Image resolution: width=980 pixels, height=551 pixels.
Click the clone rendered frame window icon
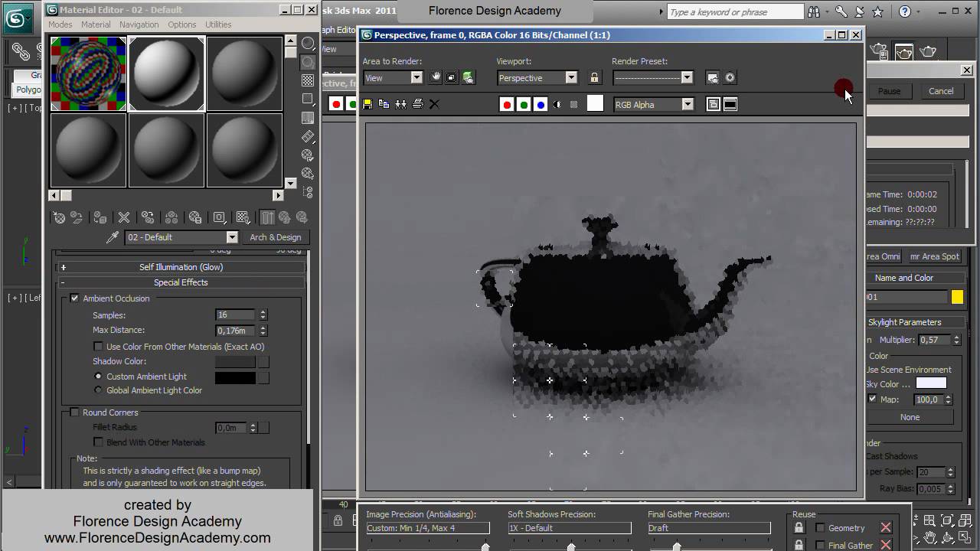click(400, 104)
